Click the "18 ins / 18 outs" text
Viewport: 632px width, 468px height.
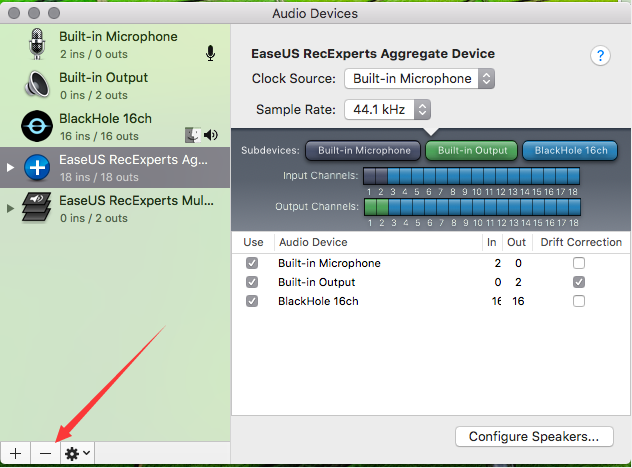click(x=99, y=177)
